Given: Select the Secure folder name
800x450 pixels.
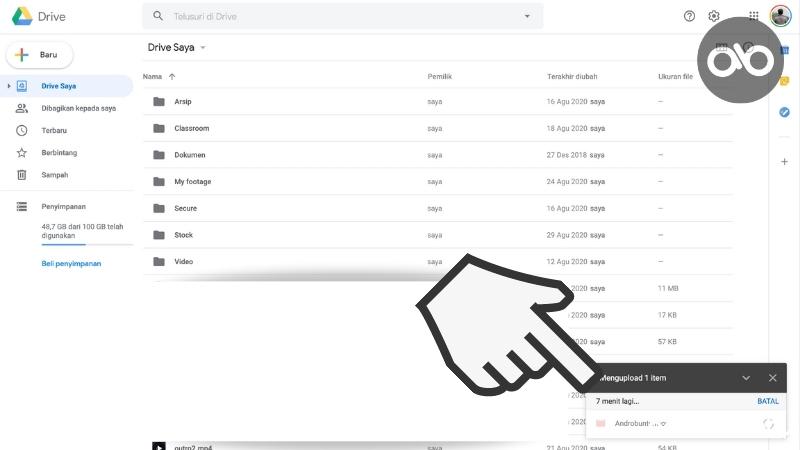Looking at the screenshot, I should pos(185,208).
